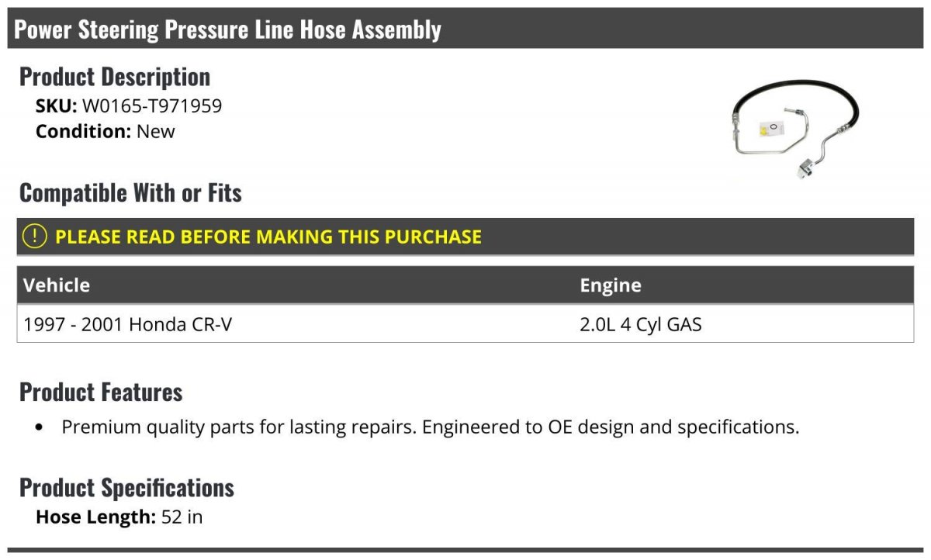Click the Product Description heading

coord(115,77)
